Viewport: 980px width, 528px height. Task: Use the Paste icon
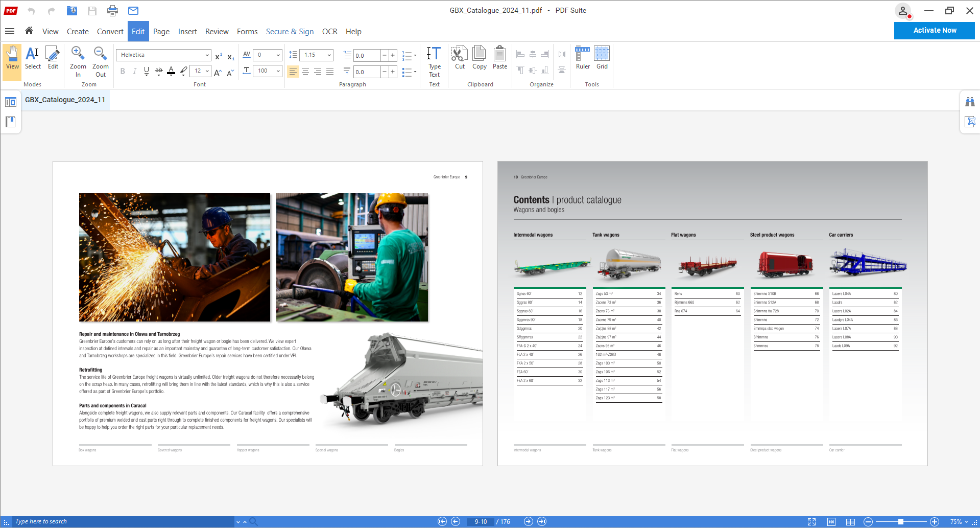pyautogui.click(x=499, y=57)
